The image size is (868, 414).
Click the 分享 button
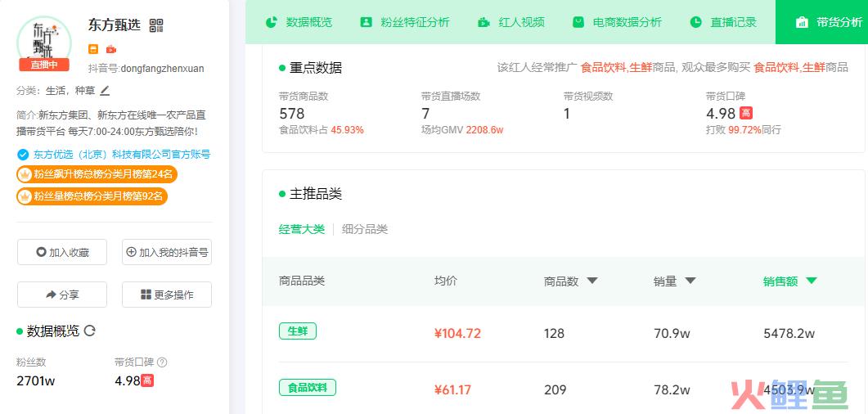click(x=62, y=295)
